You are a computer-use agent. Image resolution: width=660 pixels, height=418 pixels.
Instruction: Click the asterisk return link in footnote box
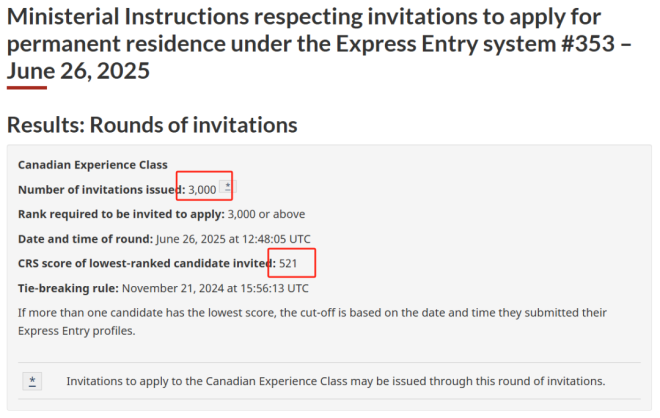(x=33, y=381)
